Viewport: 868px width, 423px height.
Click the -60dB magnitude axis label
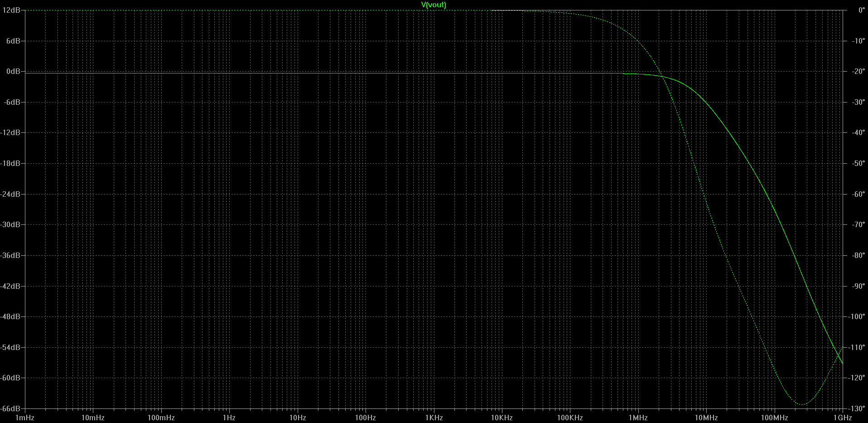click(x=10, y=378)
